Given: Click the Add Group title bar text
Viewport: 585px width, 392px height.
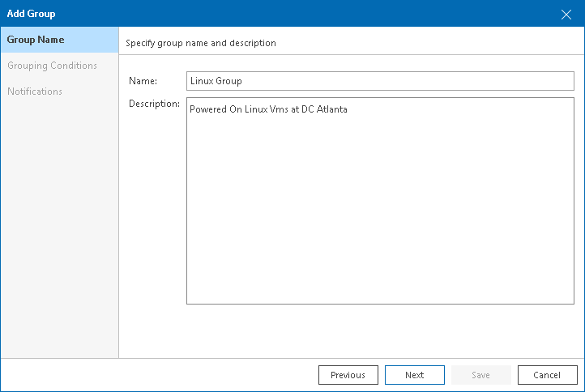Looking at the screenshot, I should pos(32,14).
